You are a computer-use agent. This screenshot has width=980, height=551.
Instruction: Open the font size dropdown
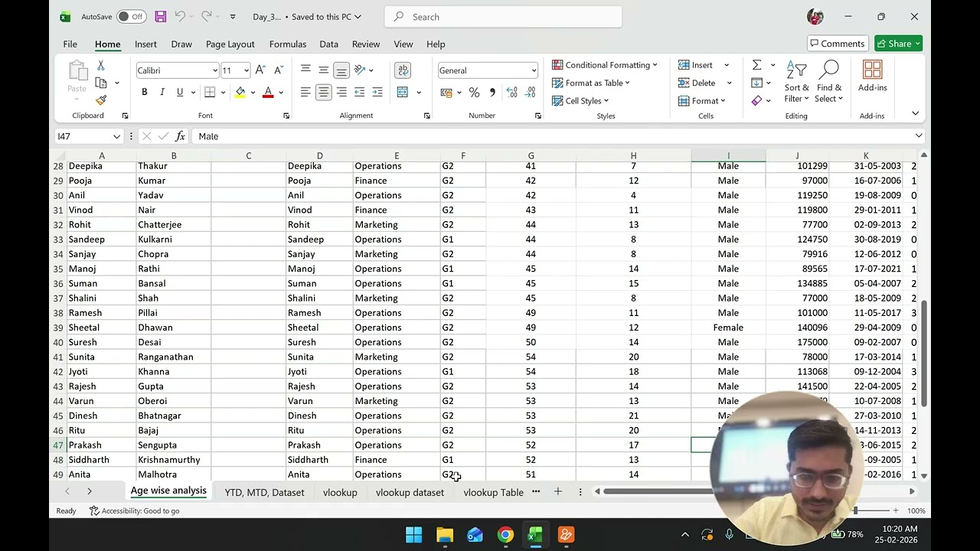(x=246, y=70)
